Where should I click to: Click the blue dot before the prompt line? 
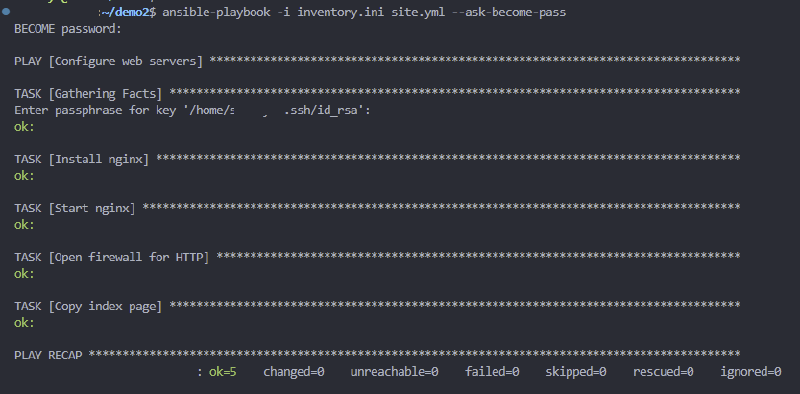pos(6,11)
